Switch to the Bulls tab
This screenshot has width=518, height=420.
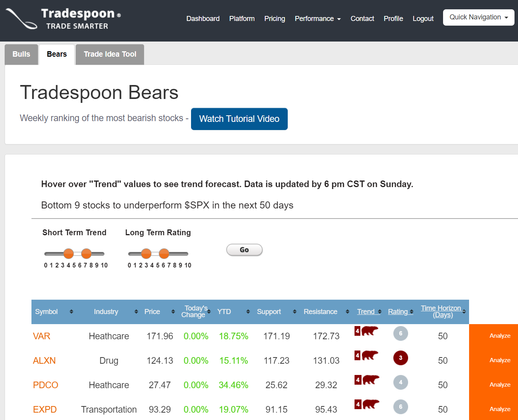coord(21,54)
